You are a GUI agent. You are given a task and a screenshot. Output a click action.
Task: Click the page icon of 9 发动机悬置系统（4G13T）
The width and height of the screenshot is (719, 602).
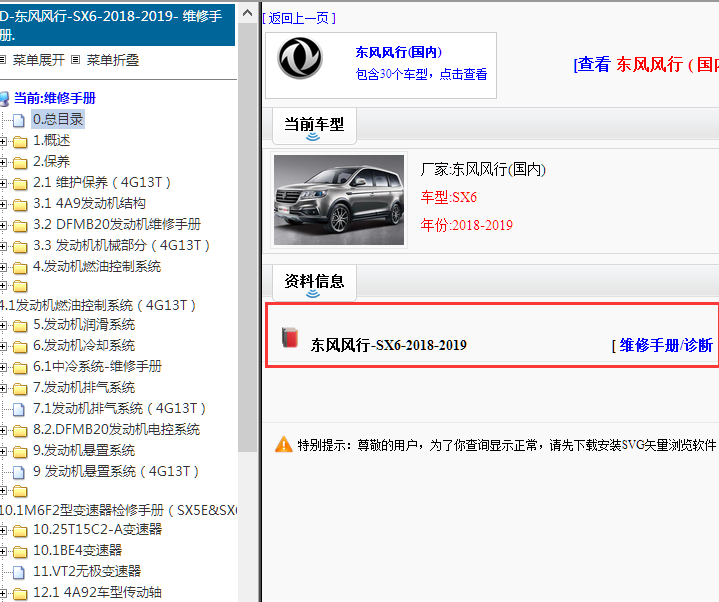(x=19, y=472)
